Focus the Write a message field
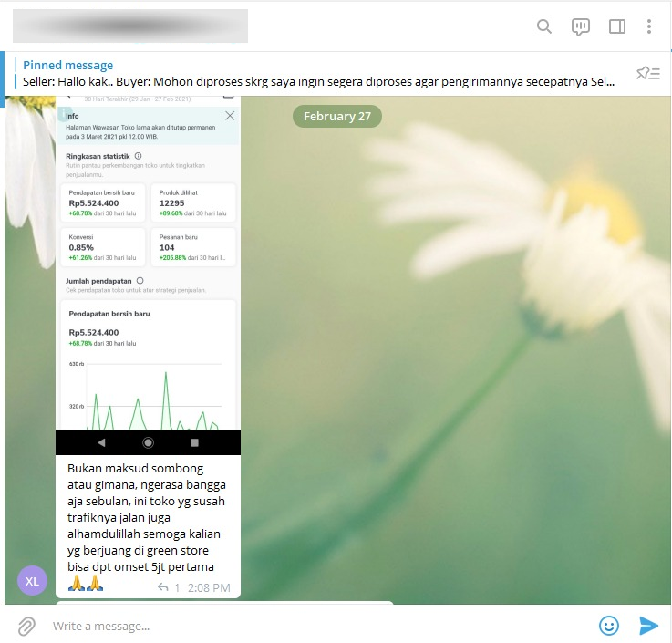The width and height of the screenshot is (672, 643). pos(310,626)
